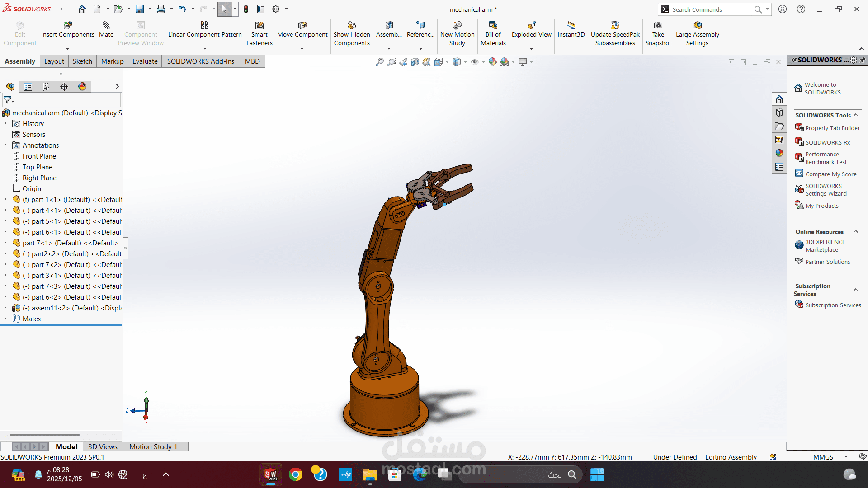
Task: Click the DisplayManager color wheel icon
Action: tap(82, 87)
